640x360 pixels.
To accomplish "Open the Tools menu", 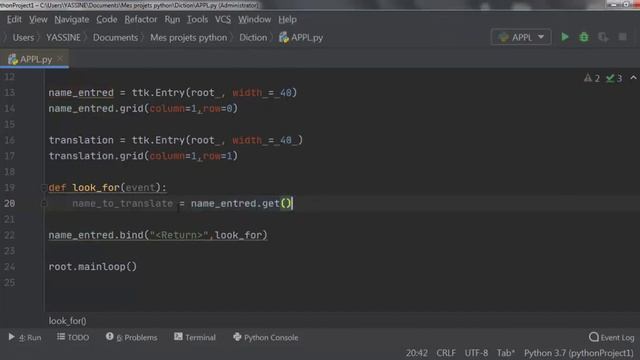I will [x=197, y=19].
